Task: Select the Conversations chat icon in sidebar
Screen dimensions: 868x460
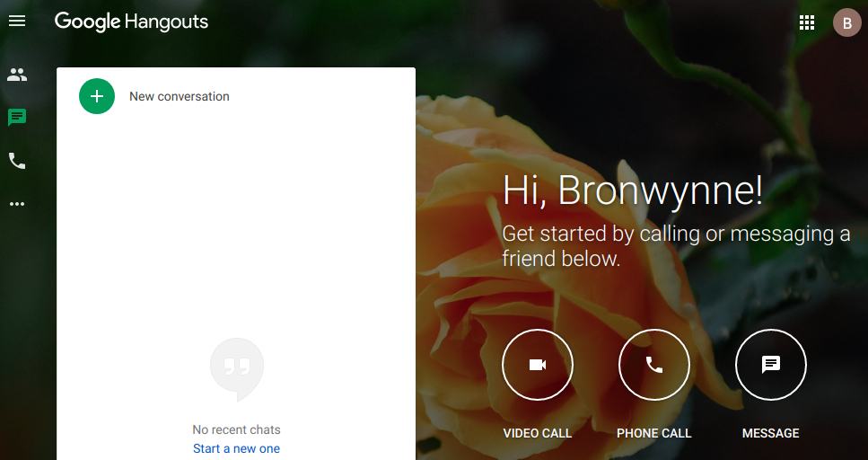Action: 17,118
